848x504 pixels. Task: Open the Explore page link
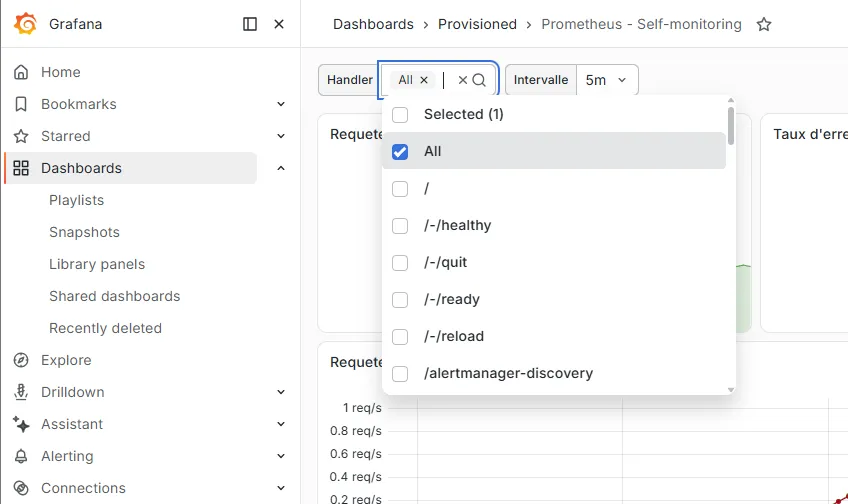click(x=66, y=360)
